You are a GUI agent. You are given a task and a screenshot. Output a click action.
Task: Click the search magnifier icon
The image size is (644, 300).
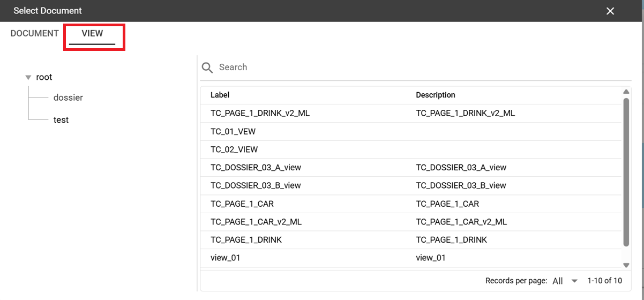point(207,67)
